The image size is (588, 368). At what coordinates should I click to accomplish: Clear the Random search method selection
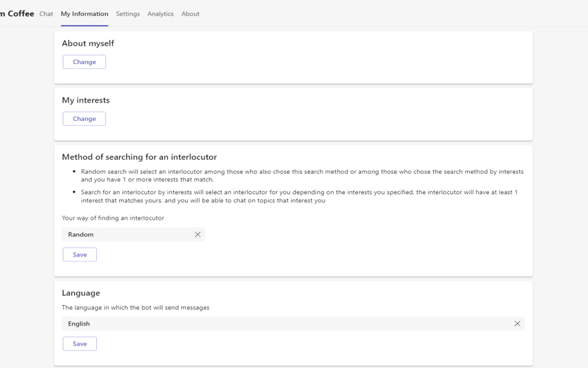198,234
